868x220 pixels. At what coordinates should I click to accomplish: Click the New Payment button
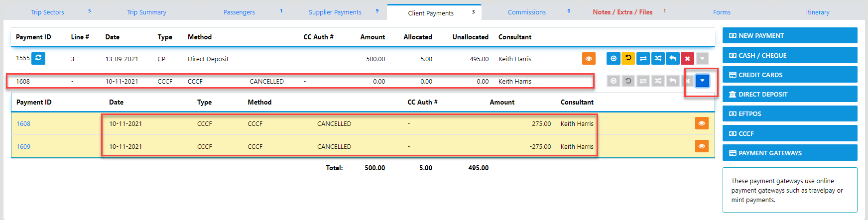789,36
